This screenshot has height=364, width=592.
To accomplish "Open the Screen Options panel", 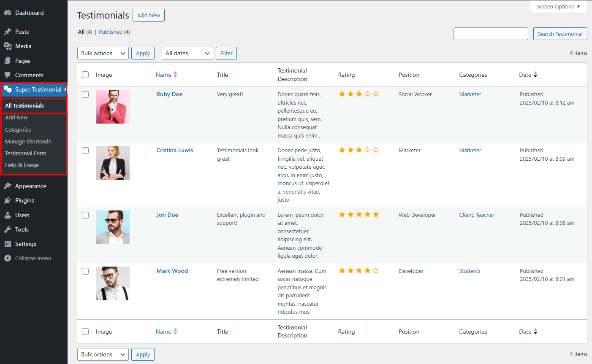I will click(558, 7).
